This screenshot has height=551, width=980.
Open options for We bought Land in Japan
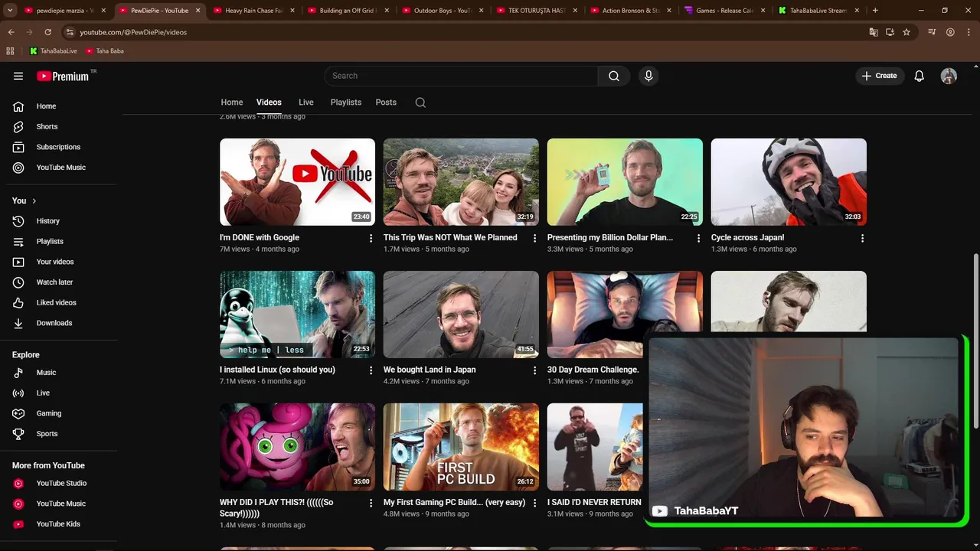click(x=535, y=370)
